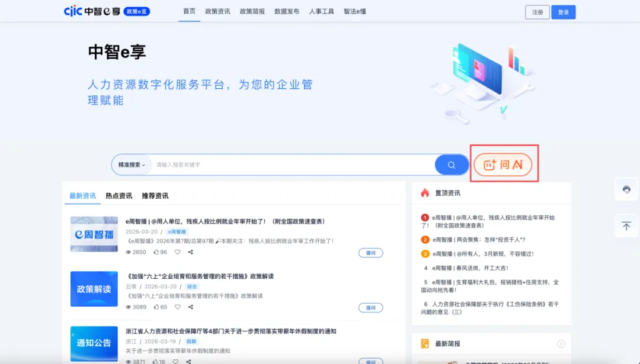Click the 注册 register button
640x364 pixels.
point(537,12)
